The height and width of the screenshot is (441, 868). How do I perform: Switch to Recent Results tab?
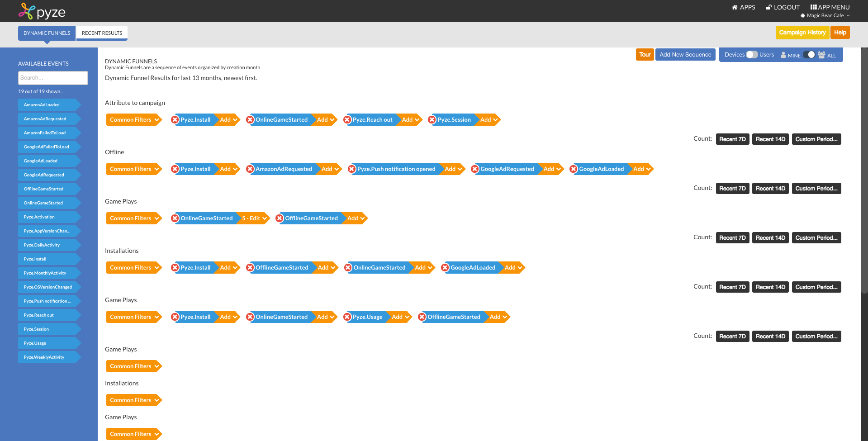click(x=102, y=33)
